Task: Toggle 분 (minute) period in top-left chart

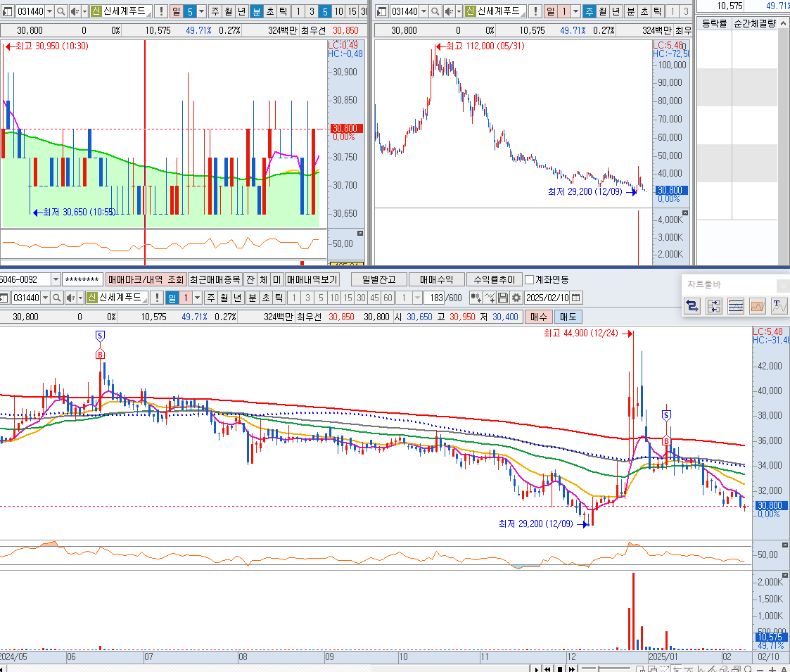Action: pos(257,11)
